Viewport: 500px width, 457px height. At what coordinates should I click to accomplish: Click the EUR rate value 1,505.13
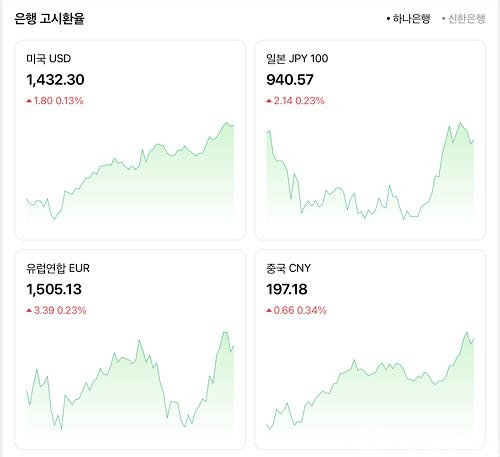54,289
